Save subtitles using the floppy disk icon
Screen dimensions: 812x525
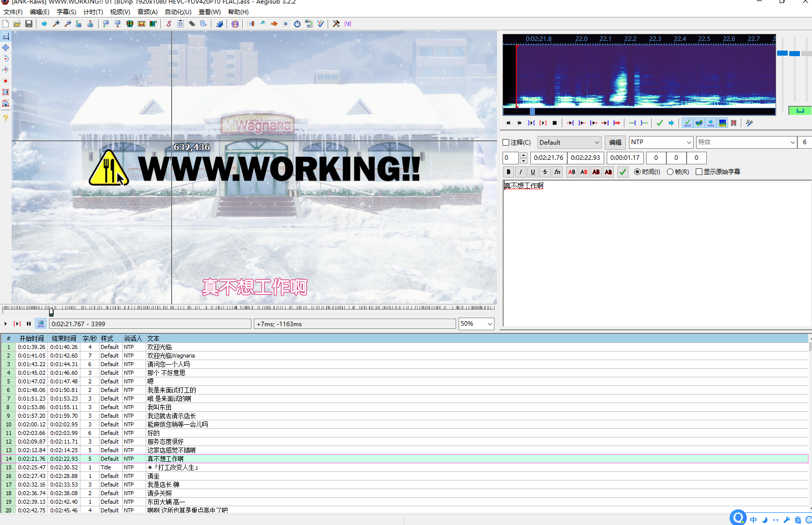(29, 24)
